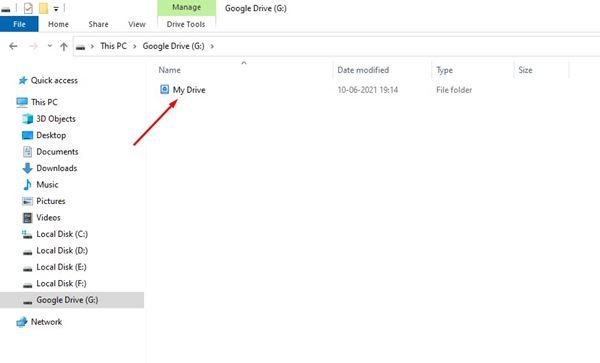The height and width of the screenshot is (363, 600).
Task: Select Google Drive (G:) in sidebar
Action: (x=67, y=300)
